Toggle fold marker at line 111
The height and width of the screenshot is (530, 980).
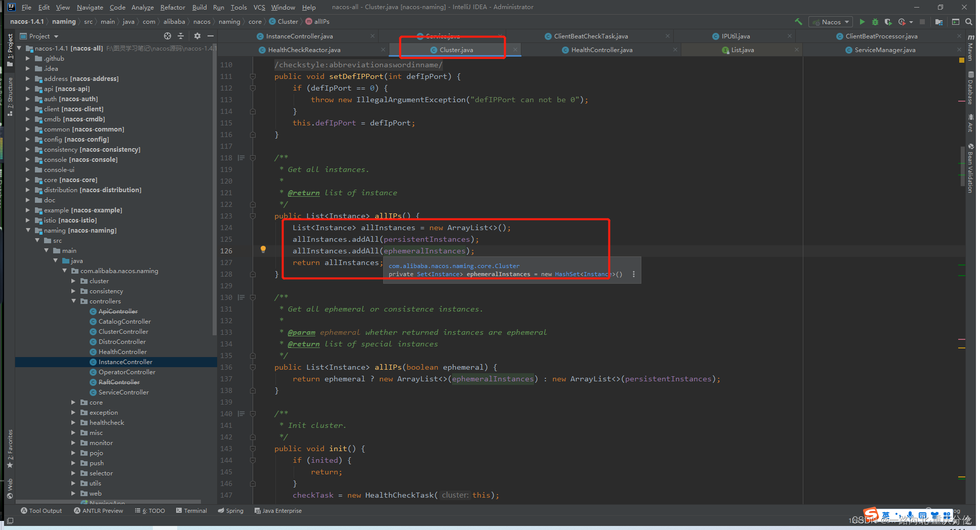[x=253, y=76]
